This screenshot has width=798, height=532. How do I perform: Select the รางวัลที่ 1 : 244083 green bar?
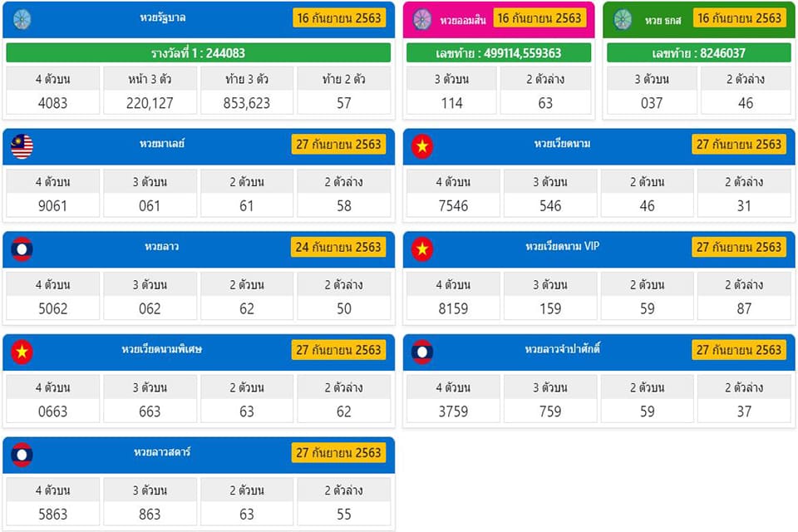click(x=199, y=53)
